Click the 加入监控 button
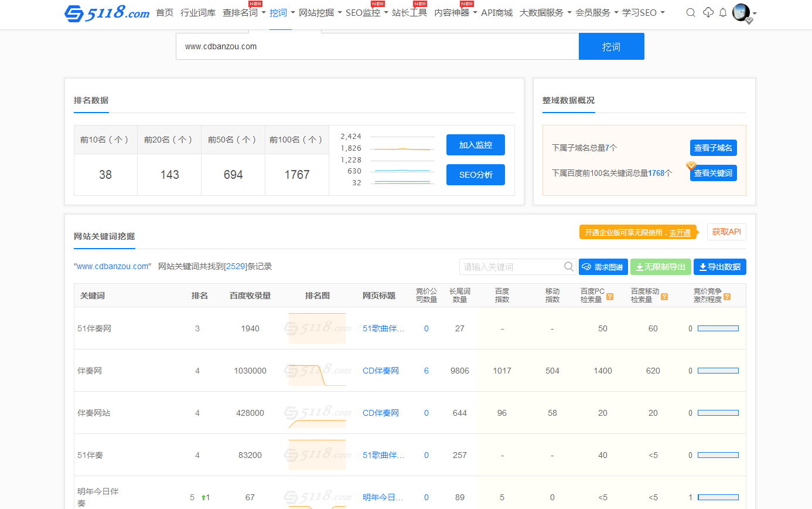The height and width of the screenshot is (509, 812). click(475, 145)
